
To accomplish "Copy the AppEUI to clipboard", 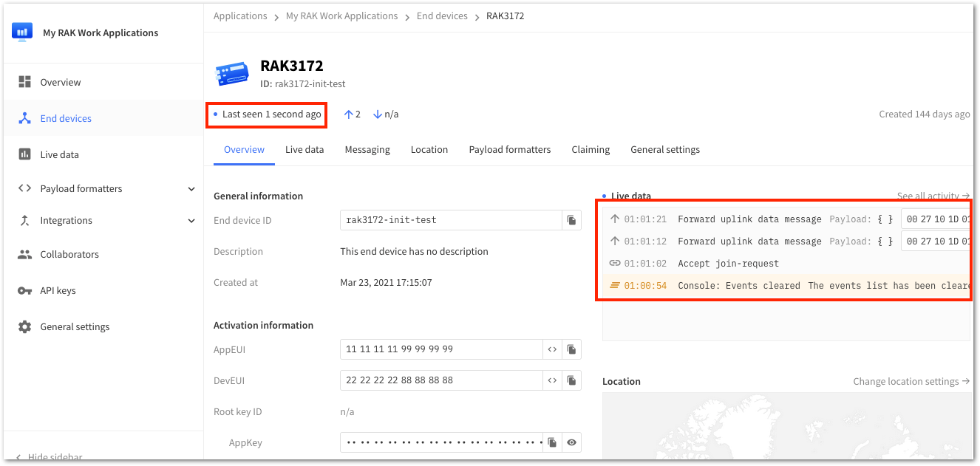I will (571, 349).
